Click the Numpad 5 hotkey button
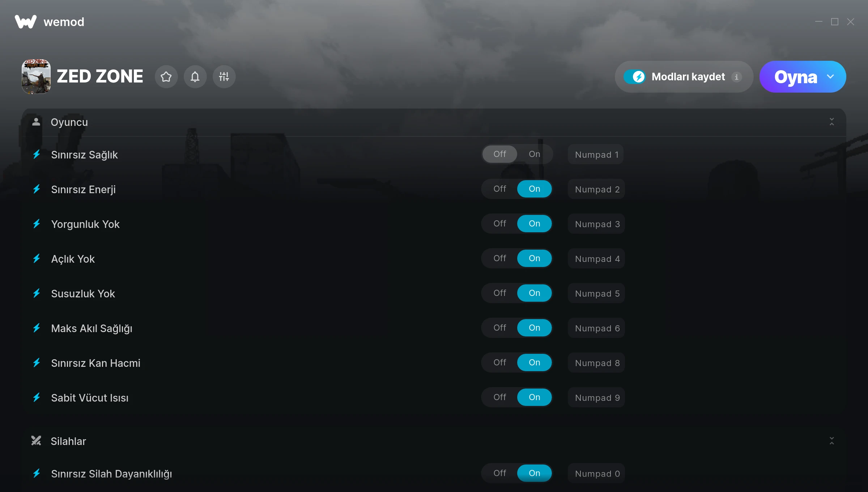868x492 pixels. (596, 293)
